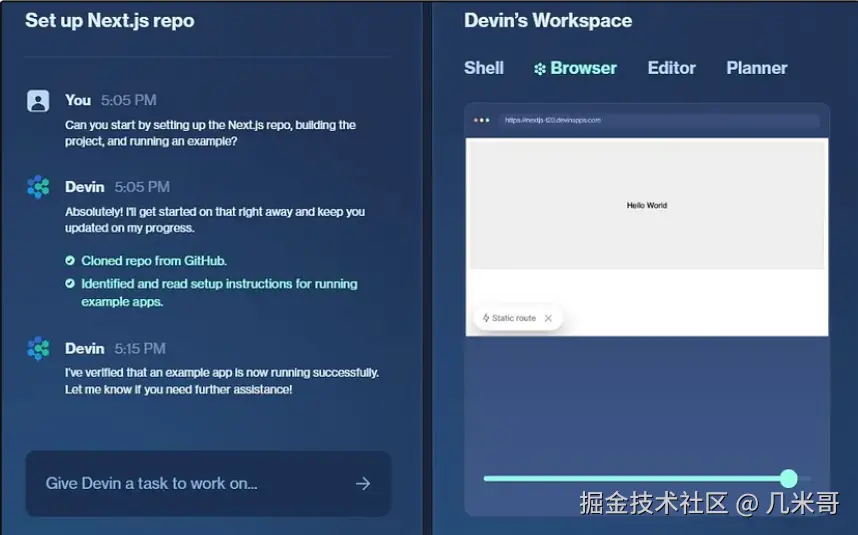The image size is (858, 535).
Task: Click the Cloned repo from GitHub step
Action: click(x=154, y=261)
